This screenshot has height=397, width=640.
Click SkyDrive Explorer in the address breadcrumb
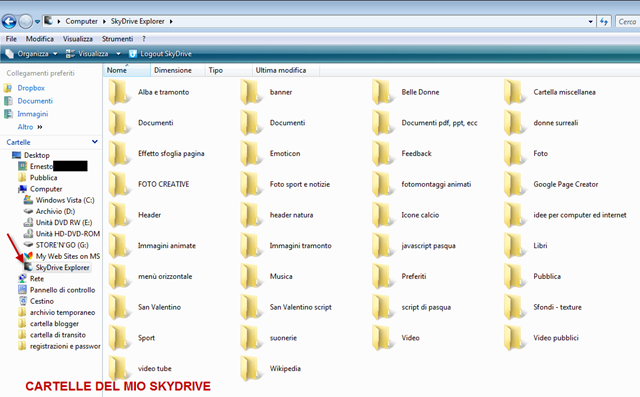click(138, 21)
